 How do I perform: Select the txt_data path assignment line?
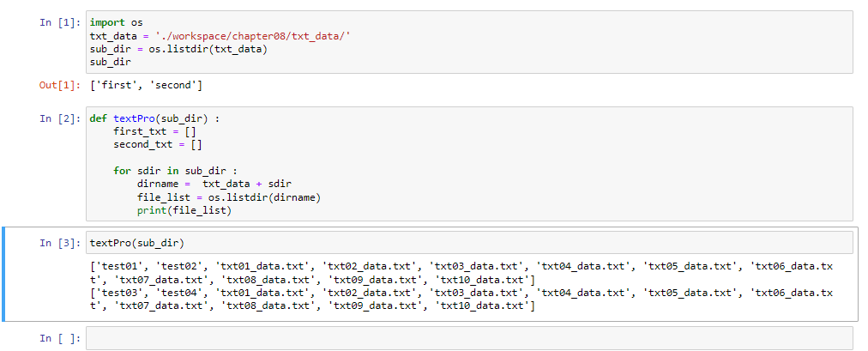[220, 36]
